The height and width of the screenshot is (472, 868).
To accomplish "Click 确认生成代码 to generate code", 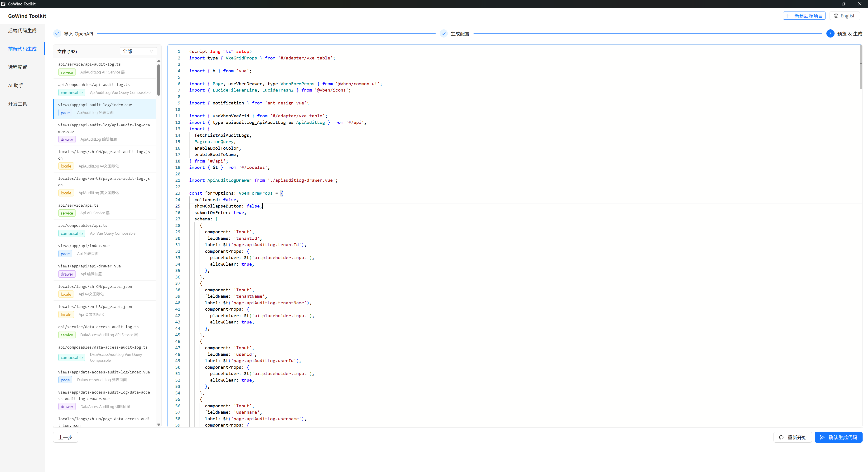I will click(838, 437).
